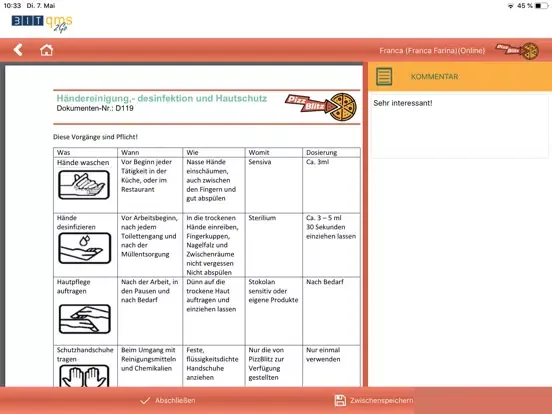Click the Zwischenspeichern floppy disk icon
The width and height of the screenshot is (552, 414).
pos(340,401)
